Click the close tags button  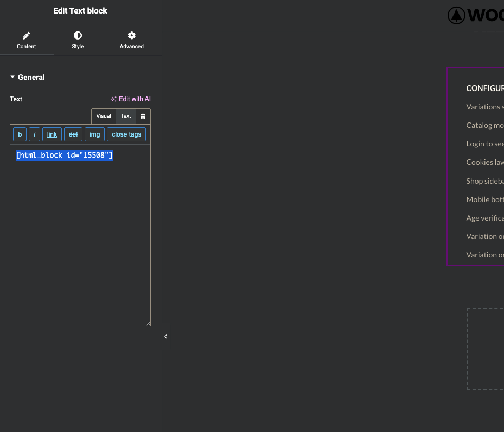point(126,134)
